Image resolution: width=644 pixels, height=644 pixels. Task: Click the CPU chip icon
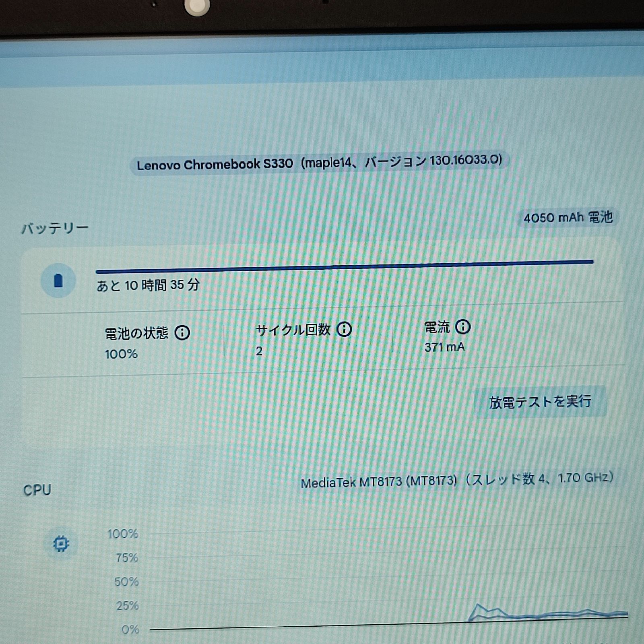[x=61, y=544]
